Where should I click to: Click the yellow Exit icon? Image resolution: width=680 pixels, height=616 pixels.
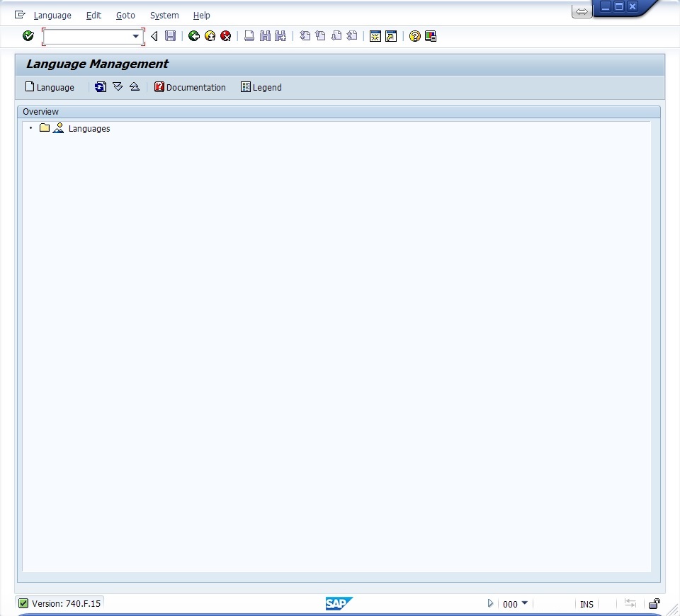click(x=210, y=36)
